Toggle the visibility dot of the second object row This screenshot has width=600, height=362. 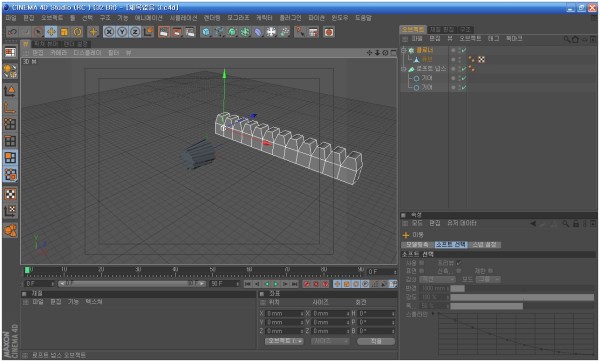[x=454, y=60]
